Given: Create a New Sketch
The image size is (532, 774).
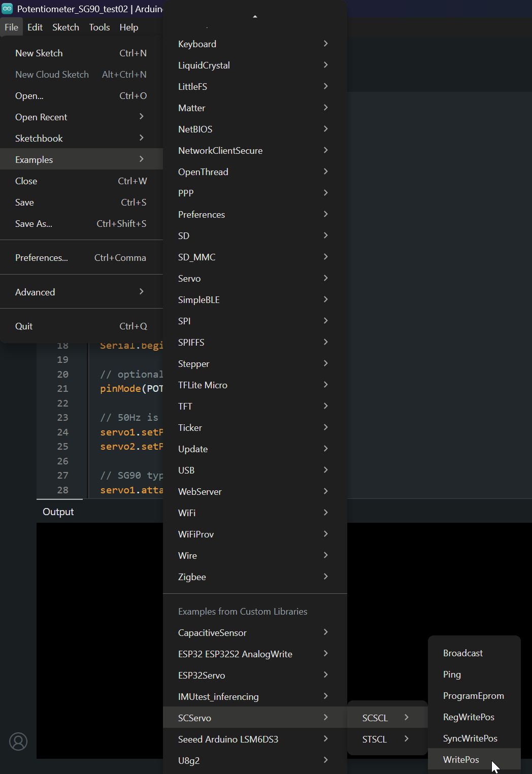Looking at the screenshot, I should [39, 53].
